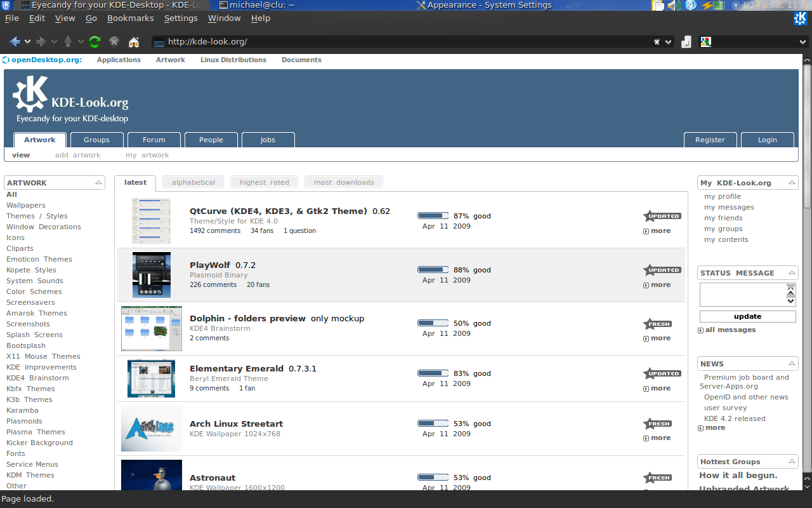Screen dimensions: 812x508
Task: Select the alphabetical listing tab
Action: 193,182
